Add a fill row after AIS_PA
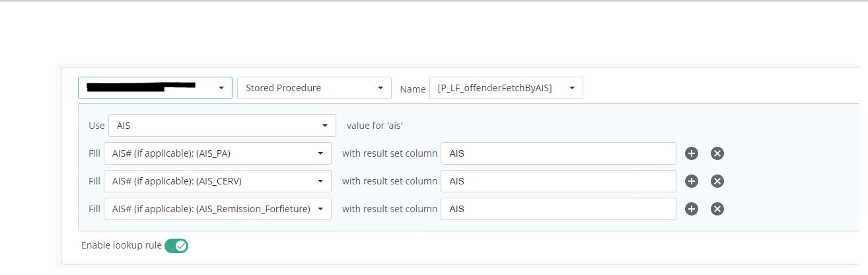868x275 pixels. click(692, 153)
